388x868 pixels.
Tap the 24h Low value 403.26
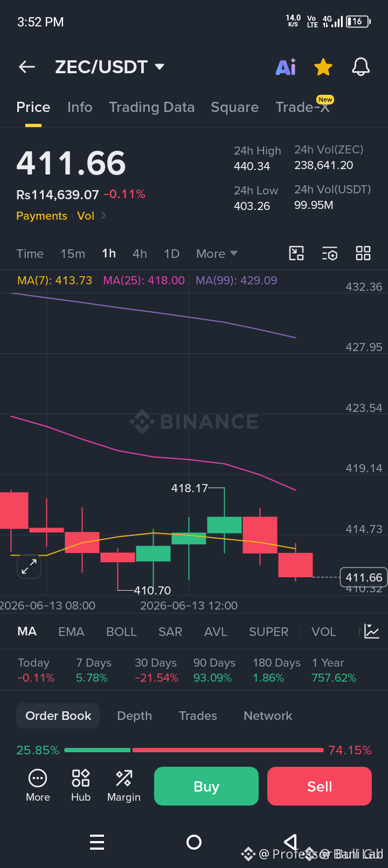tap(252, 206)
